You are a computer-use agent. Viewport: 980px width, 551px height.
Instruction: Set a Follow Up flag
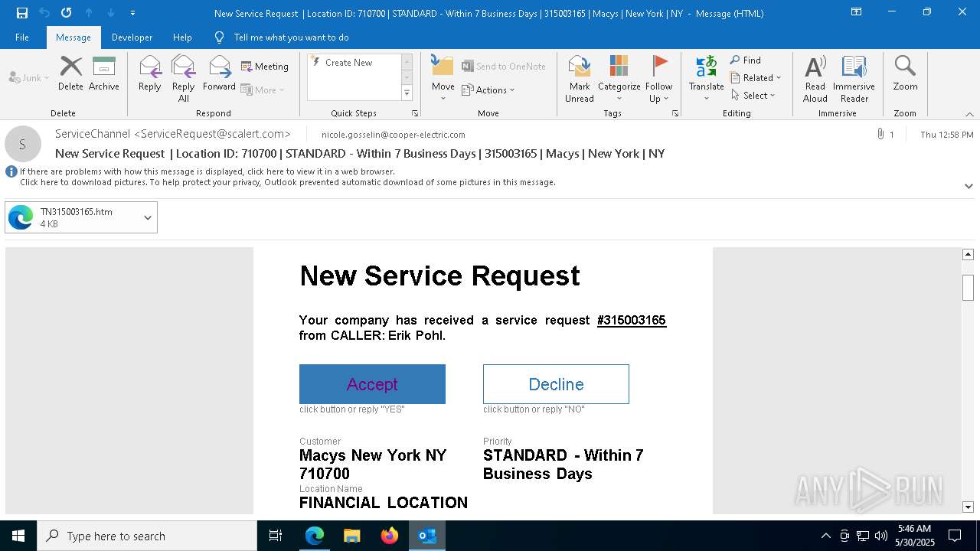[658, 79]
